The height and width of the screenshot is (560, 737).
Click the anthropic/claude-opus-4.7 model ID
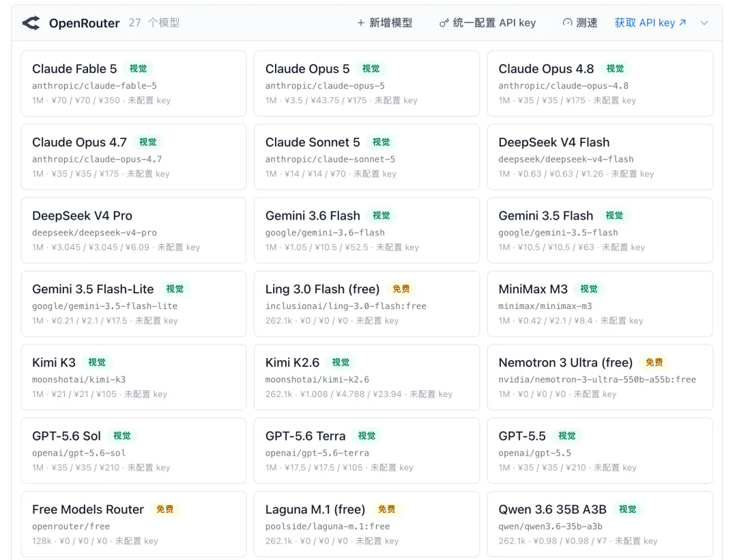(97, 159)
